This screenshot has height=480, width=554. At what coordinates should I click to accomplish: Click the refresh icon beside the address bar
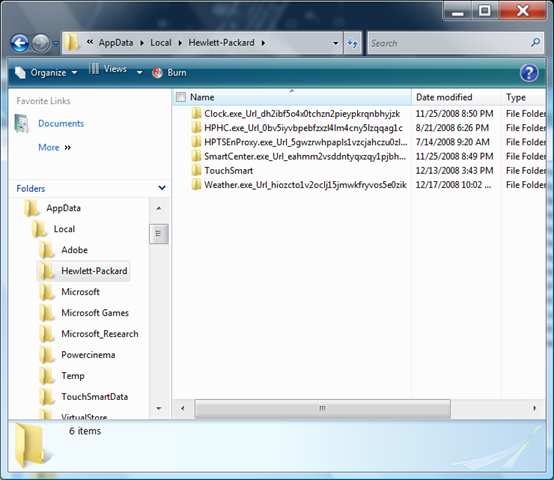pos(353,43)
